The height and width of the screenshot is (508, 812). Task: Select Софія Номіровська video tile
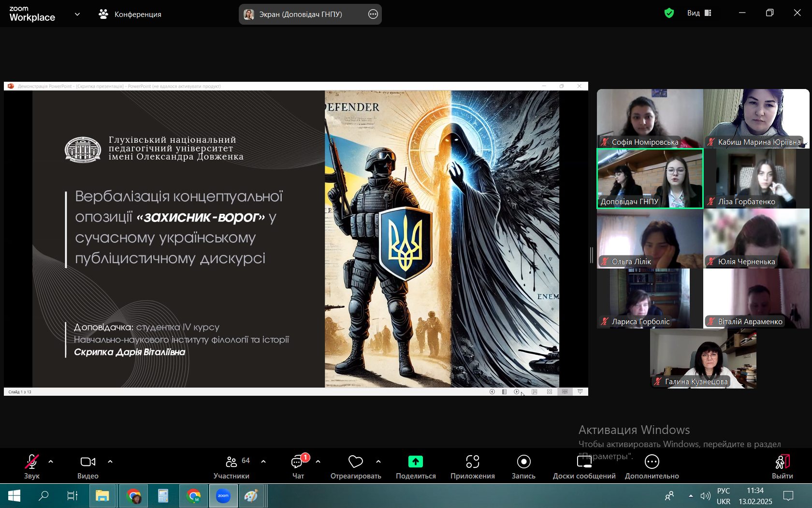coord(650,119)
